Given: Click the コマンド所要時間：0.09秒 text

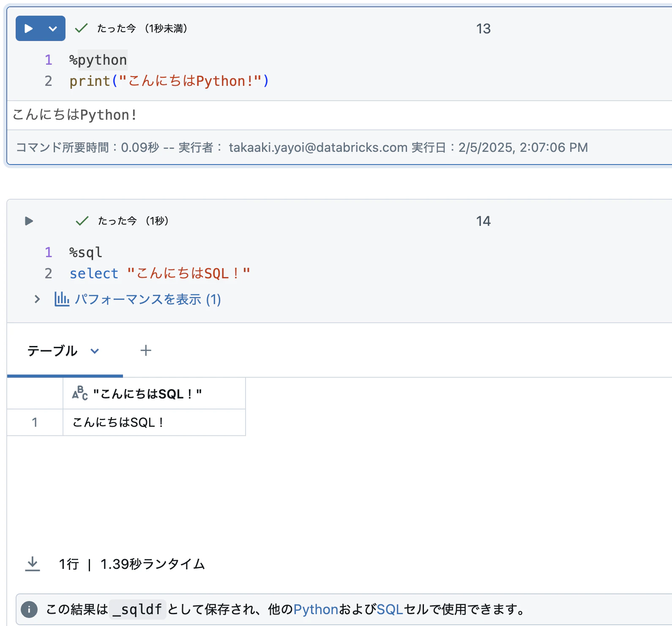Looking at the screenshot, I should click(x=87, y=147).
